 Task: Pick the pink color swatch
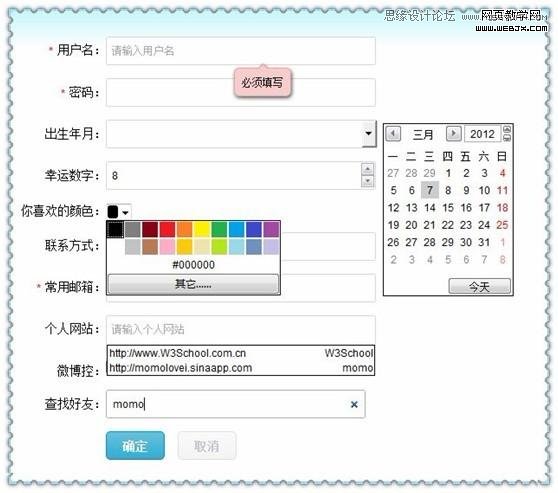click(x=167, y=247)
